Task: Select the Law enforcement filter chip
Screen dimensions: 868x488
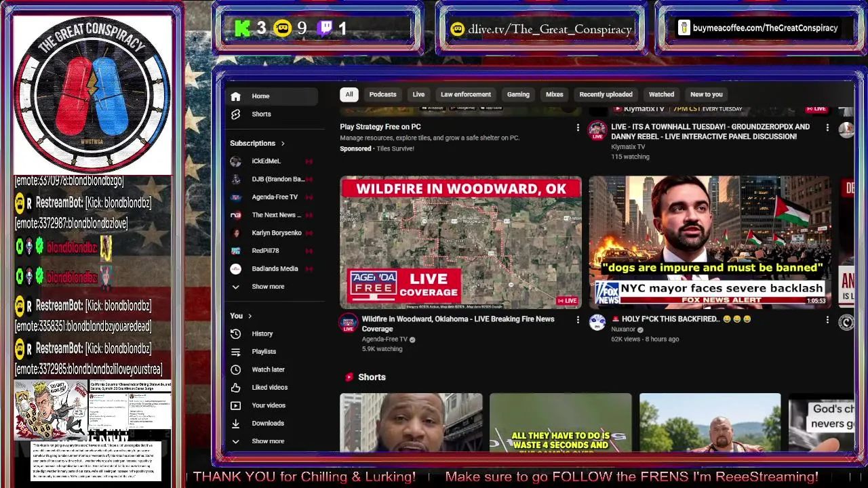Action: [x=465, y=95]
